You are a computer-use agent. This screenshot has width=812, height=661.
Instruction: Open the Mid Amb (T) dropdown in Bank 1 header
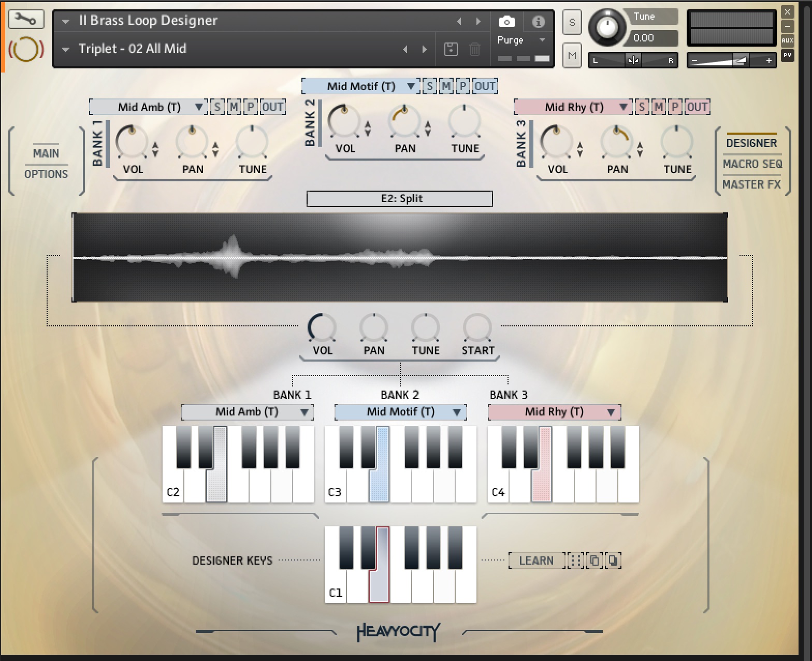coord(198,107)
